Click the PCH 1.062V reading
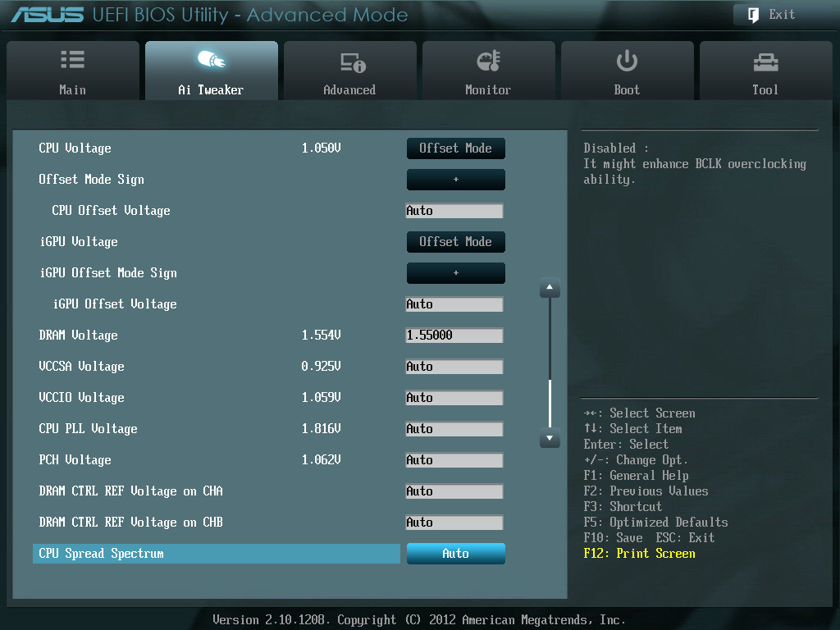Screen dimensions: 840x630 click(x=322, y=460)
